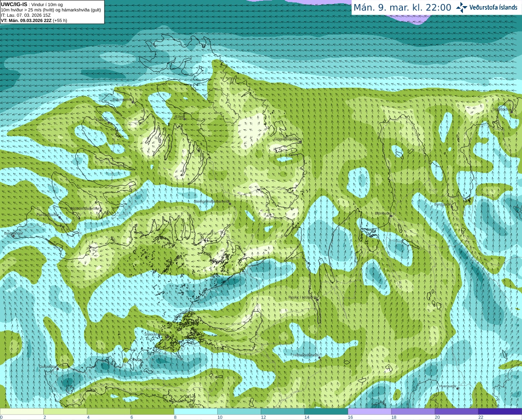This screenshot has height=420, width=522.
Task: Click the Reykir í Hrútafirði station label
Action: 302,297
